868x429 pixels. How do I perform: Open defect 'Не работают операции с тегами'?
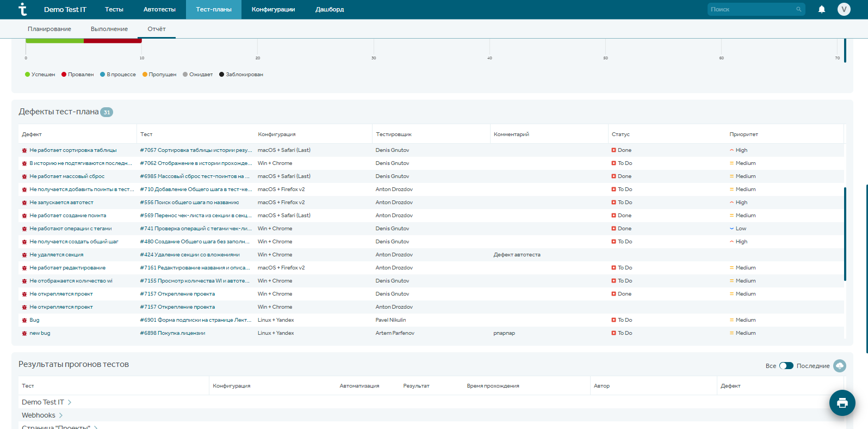coord(71,229)
